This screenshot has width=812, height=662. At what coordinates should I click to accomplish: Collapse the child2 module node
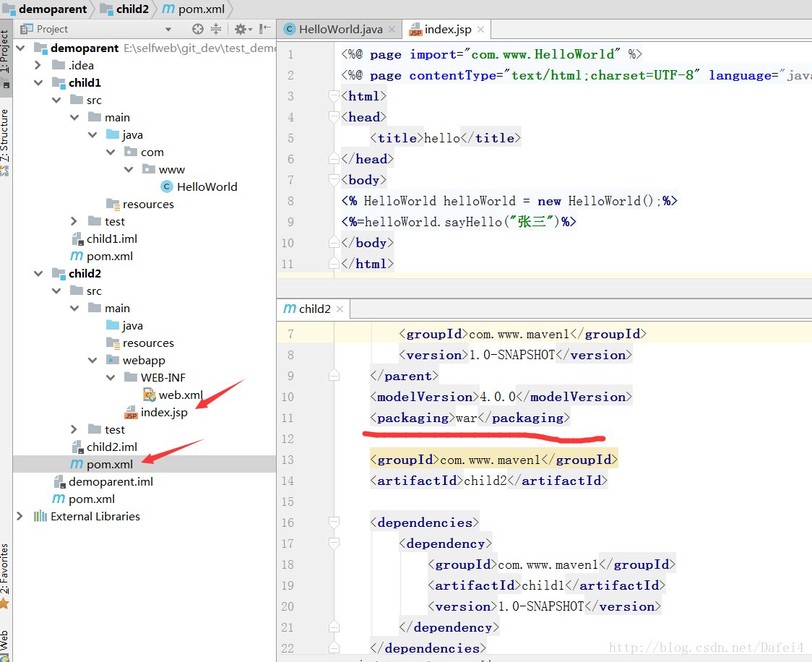(38, 273)
